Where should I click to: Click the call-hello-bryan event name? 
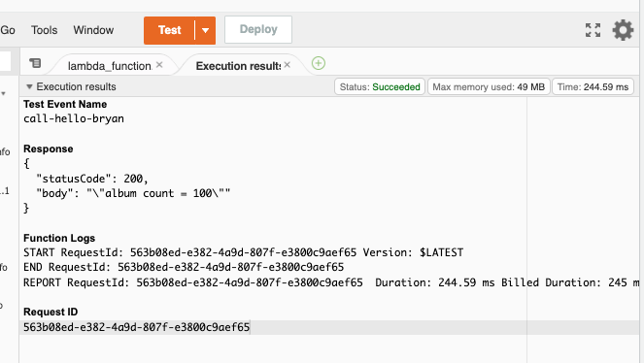coord(74,118)
